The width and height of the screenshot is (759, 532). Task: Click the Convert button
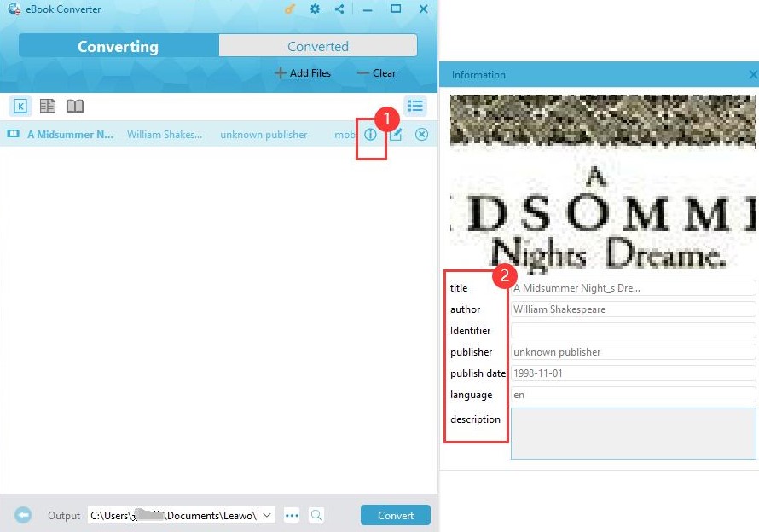point(396,515)
